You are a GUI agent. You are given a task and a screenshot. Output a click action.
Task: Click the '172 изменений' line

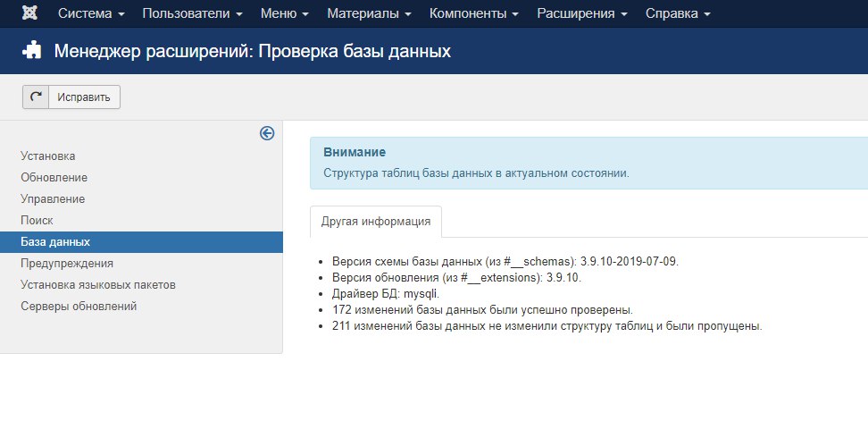[482, 310]
